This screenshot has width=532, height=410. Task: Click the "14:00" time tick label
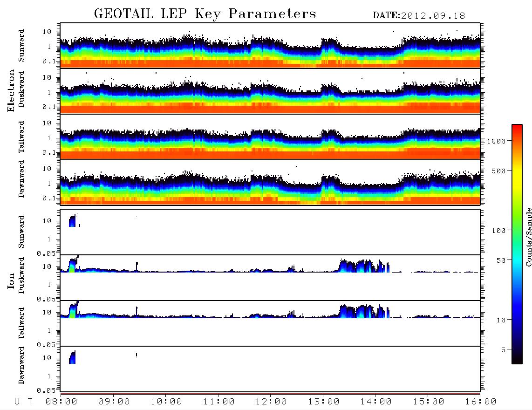click(x=376, y=402)
